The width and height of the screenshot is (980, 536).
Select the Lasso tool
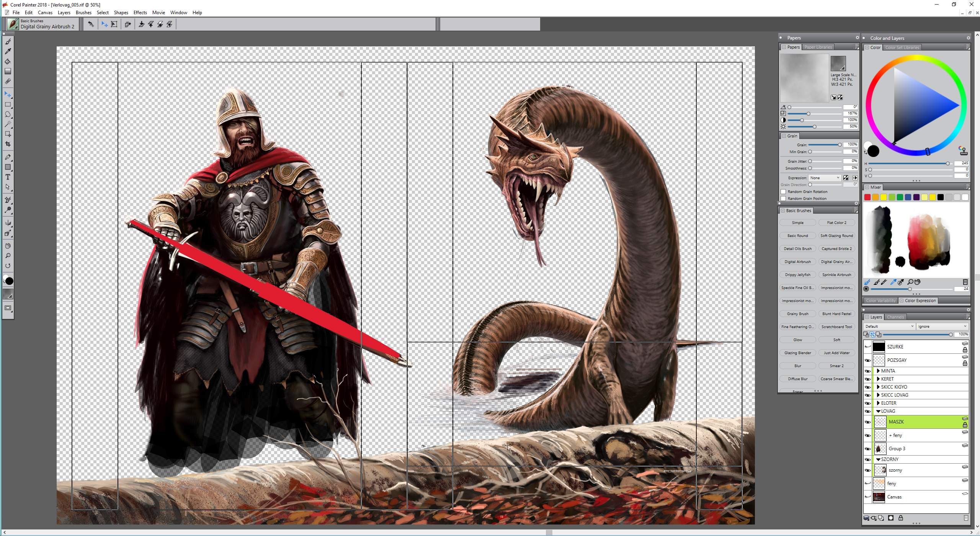8,114
